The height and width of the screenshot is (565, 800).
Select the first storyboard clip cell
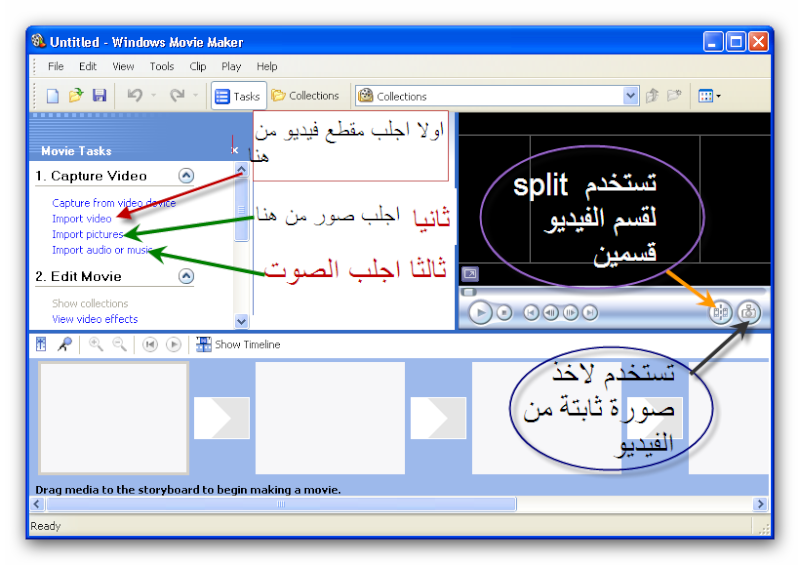tap(114, 418)
